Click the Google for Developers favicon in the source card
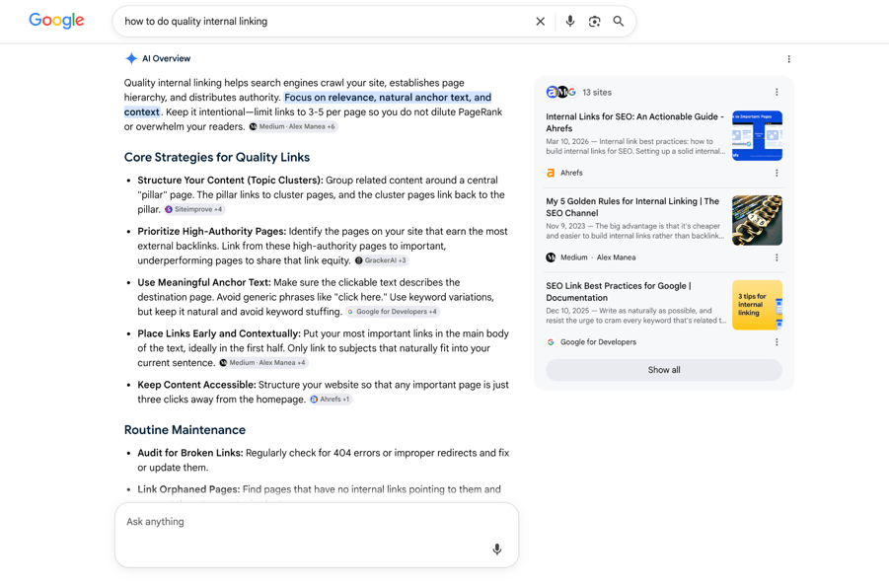Image resolution: width=889 pixels, height=588 pixels. [551, 342]
